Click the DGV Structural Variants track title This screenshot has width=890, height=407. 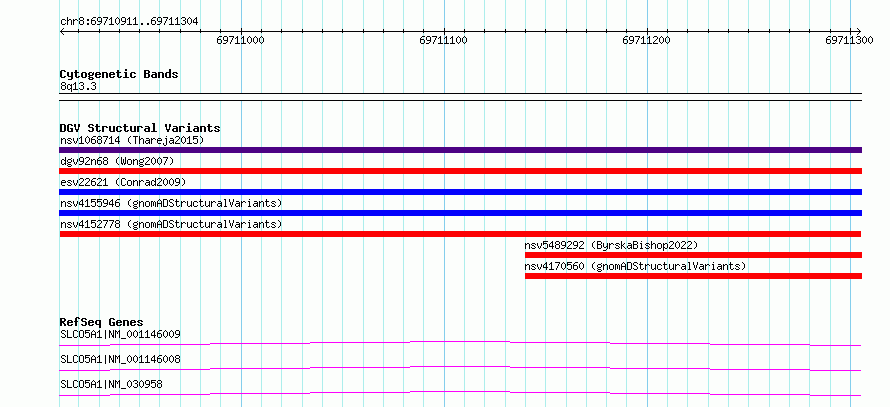[140, 128]
